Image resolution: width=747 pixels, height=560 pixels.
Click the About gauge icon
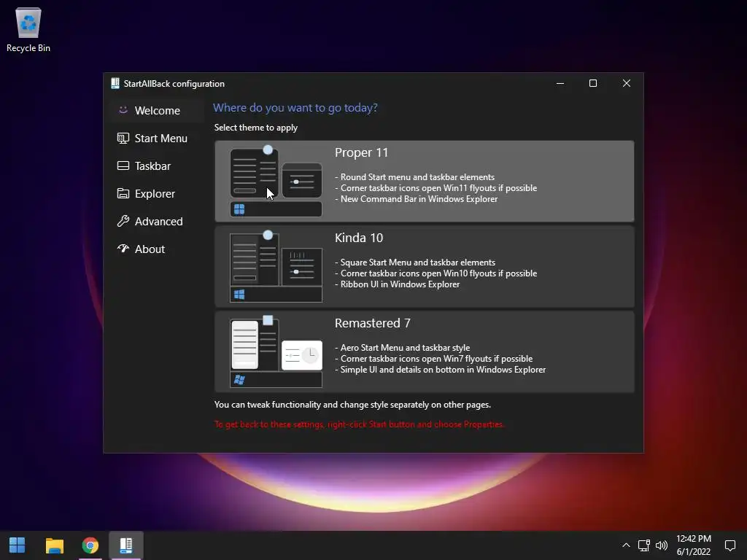click(123, 248)
